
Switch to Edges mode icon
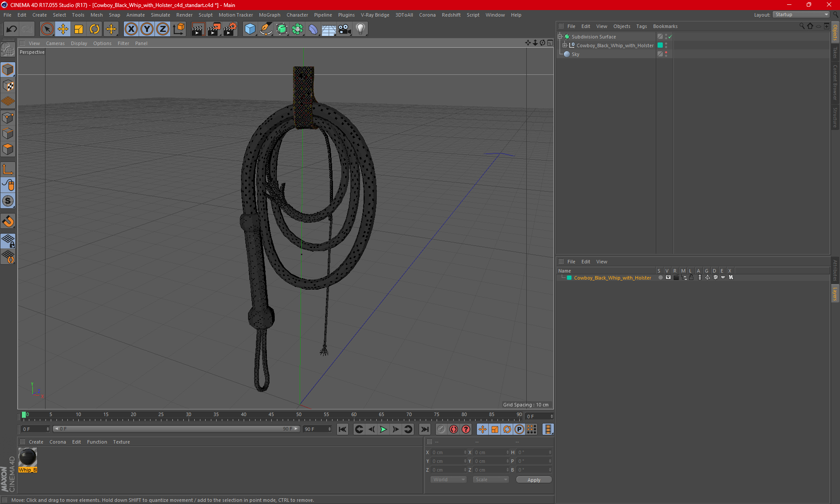pos(8,133)
